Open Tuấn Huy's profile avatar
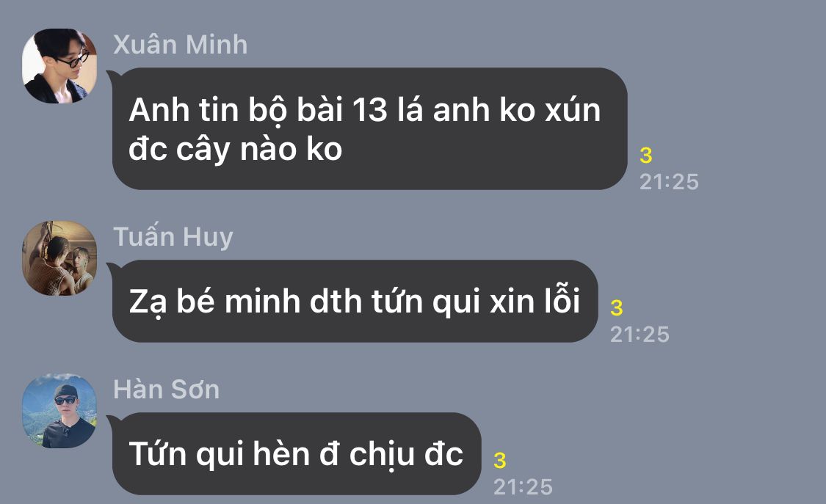 click(59, 258)
